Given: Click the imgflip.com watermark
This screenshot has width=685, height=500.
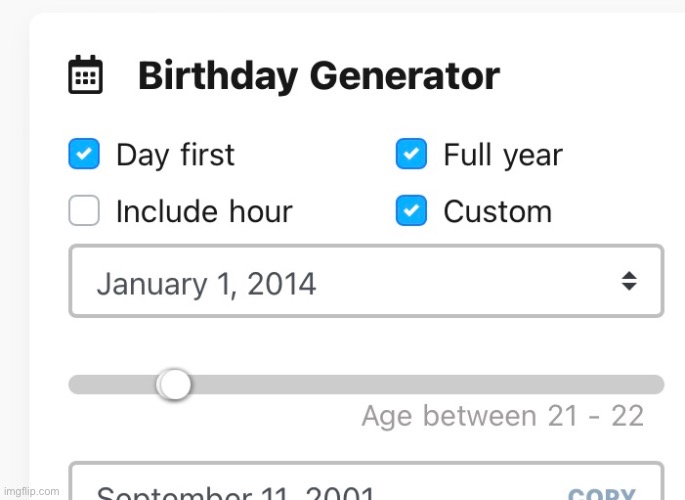Looking at the screenshot, I should pyautogui.click(x=31, y=491).
